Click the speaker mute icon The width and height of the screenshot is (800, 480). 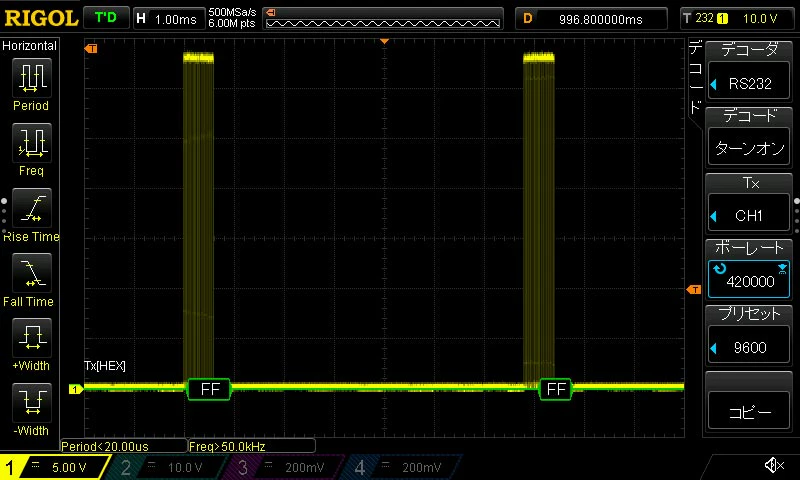point(774,465)
